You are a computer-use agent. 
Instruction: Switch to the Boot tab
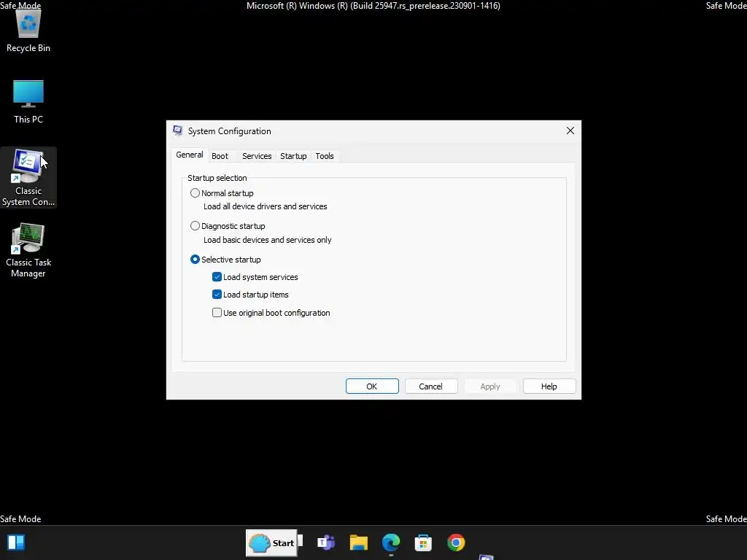[220, 156]
